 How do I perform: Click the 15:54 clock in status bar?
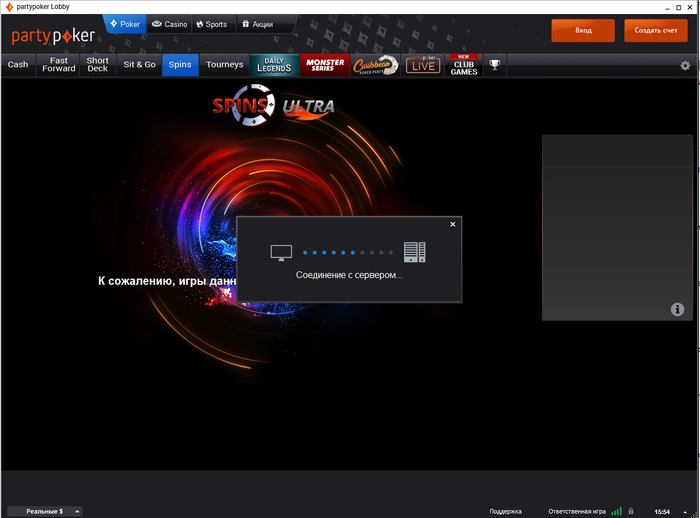click(662, 512)
